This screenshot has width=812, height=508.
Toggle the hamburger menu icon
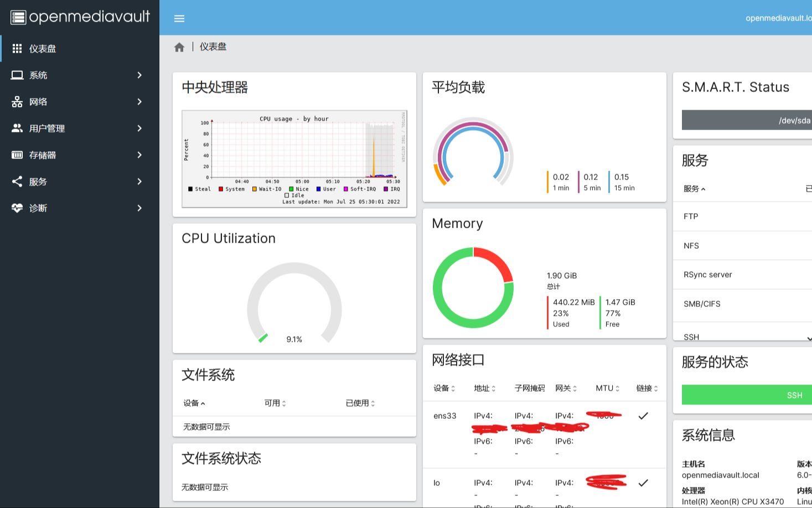pyautogui.click(x=179, y=18)
